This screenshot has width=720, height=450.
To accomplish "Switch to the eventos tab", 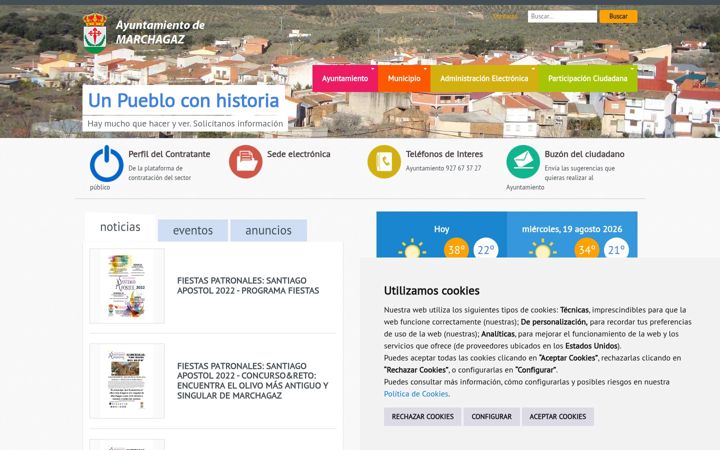I will [193, 230].
